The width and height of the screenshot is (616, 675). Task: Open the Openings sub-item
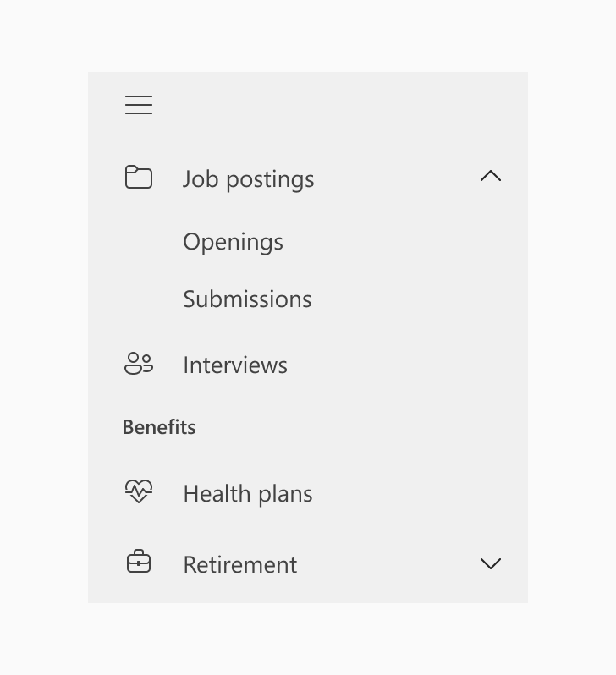(x=308, y=242)
